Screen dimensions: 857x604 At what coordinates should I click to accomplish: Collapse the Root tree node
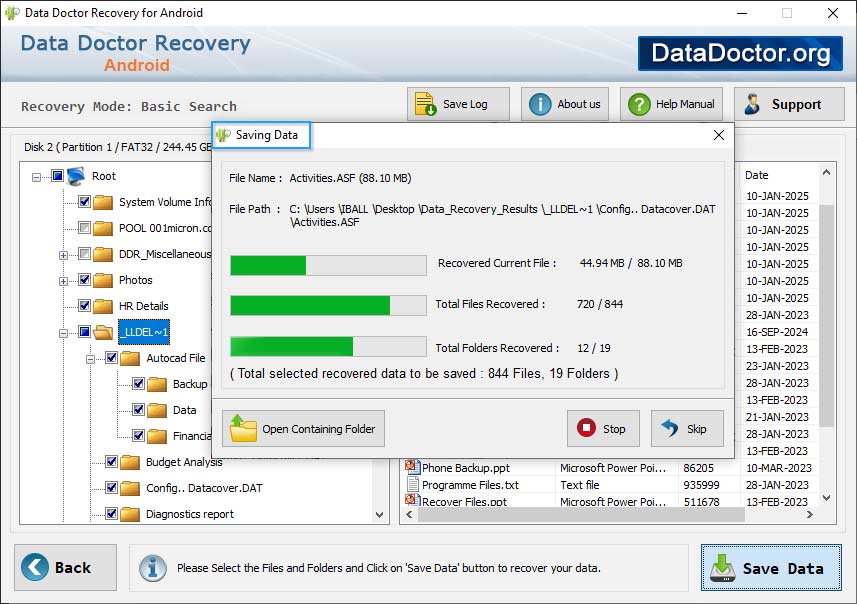coord(36,177)
